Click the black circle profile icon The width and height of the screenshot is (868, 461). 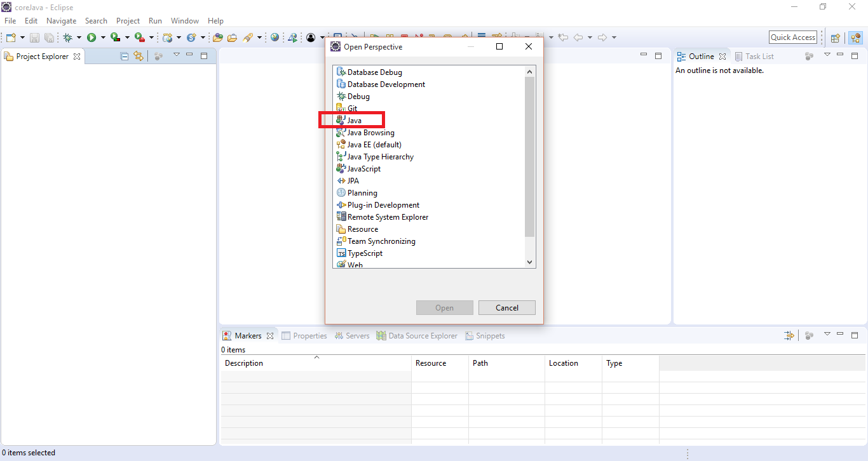311,37
